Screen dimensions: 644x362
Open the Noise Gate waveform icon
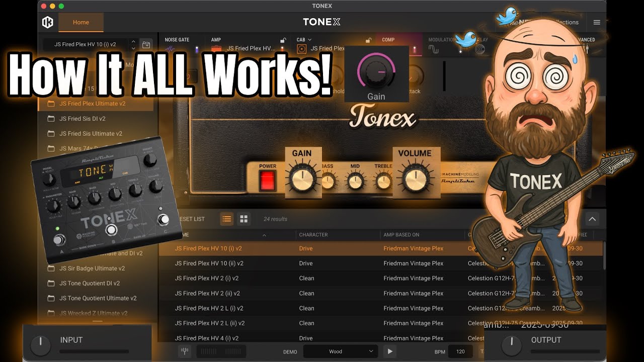click(x=170, y=49)
